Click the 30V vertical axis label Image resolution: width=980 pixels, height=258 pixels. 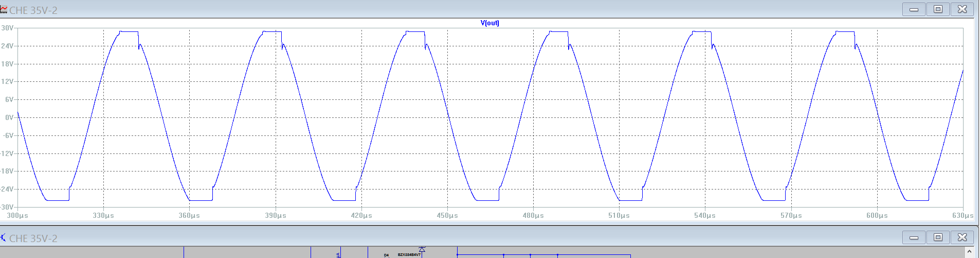pos(7,28)
